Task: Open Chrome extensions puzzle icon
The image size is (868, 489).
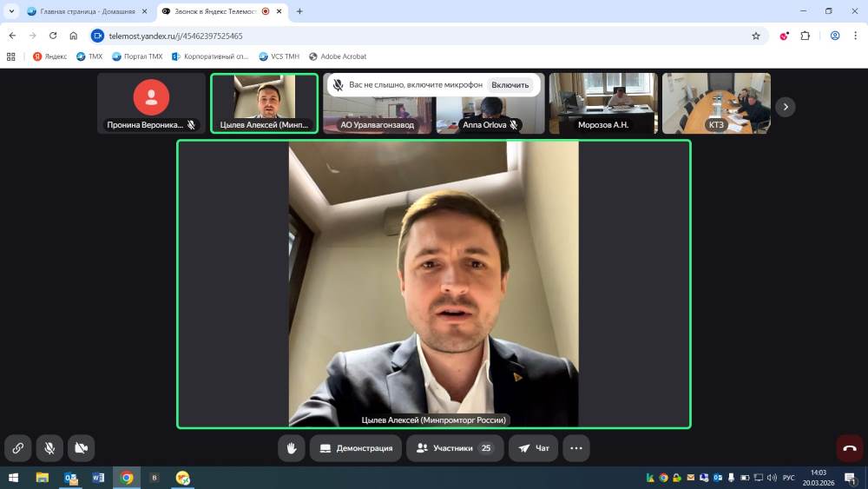Action: pos(806,36)
